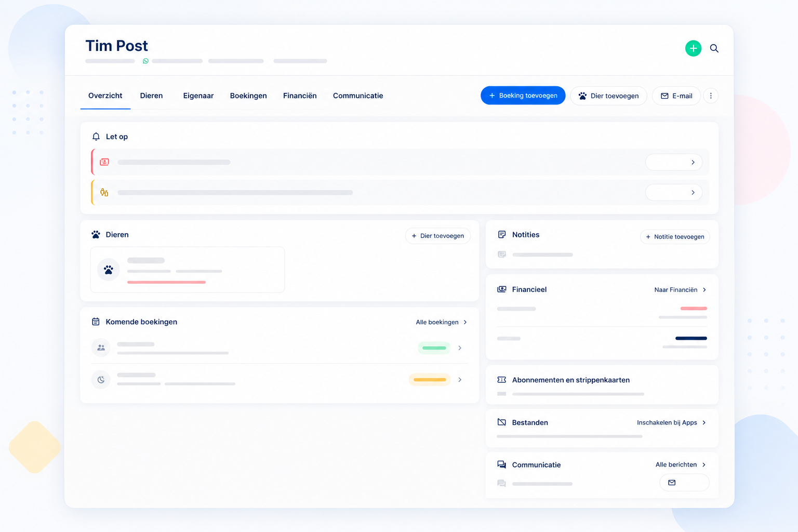Open the Naar Financiën link
The height and width of the screenshot is (532, 798).
tap(681, 290)
